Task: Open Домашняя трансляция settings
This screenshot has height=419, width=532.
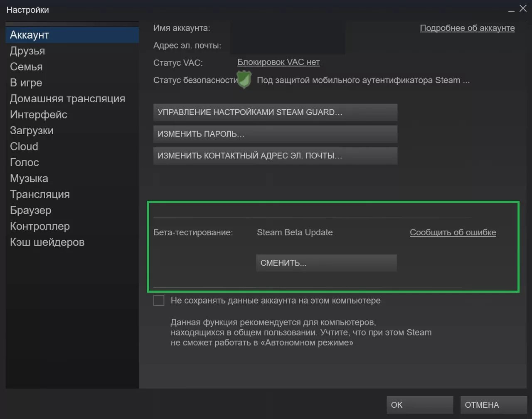Action: click(67, 99)
